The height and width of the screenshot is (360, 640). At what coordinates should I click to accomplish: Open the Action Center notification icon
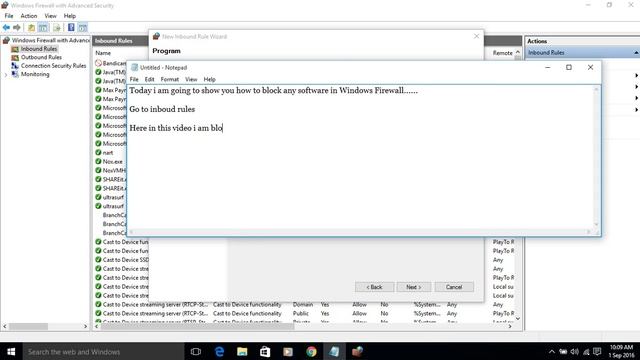[597, 351]
